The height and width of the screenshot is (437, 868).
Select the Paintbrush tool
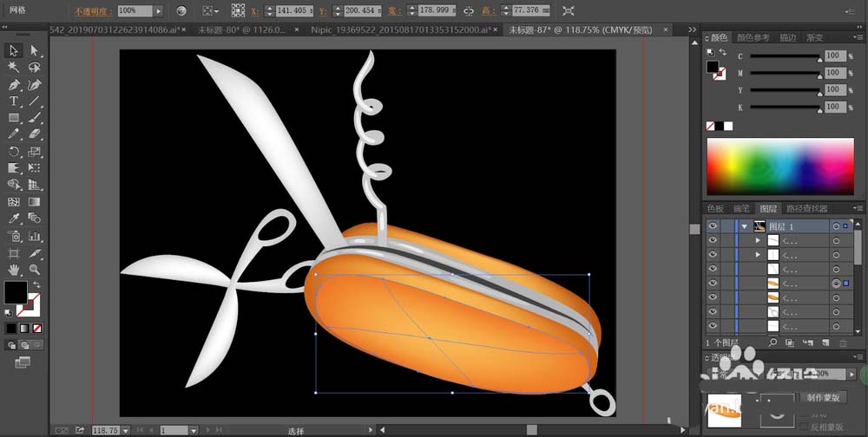coord(35,118)
